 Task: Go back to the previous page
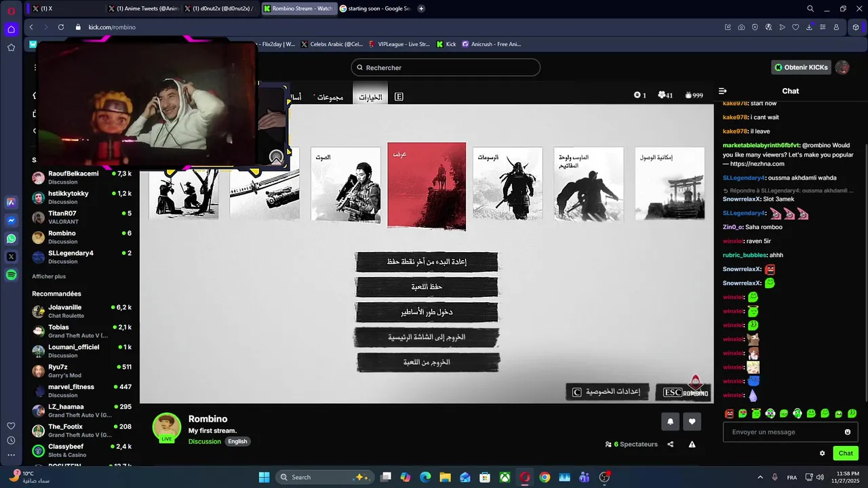pyautogui.click(x=31, y=27)
